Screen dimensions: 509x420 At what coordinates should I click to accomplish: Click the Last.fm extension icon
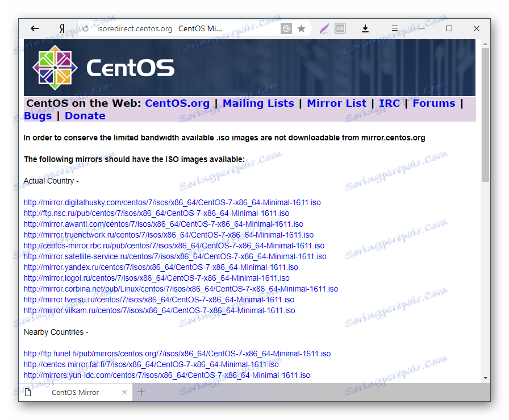pos(340,28)
